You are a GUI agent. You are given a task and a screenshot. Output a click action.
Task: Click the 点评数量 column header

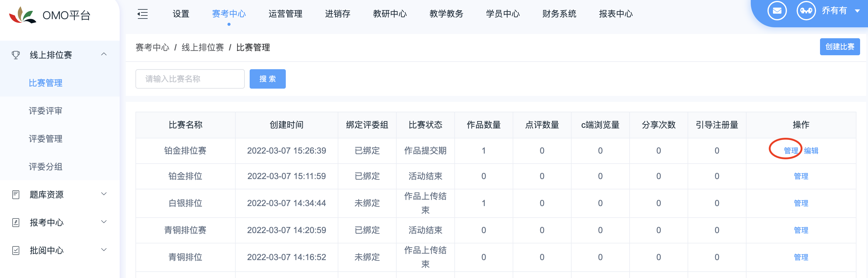tap(542, 125)
